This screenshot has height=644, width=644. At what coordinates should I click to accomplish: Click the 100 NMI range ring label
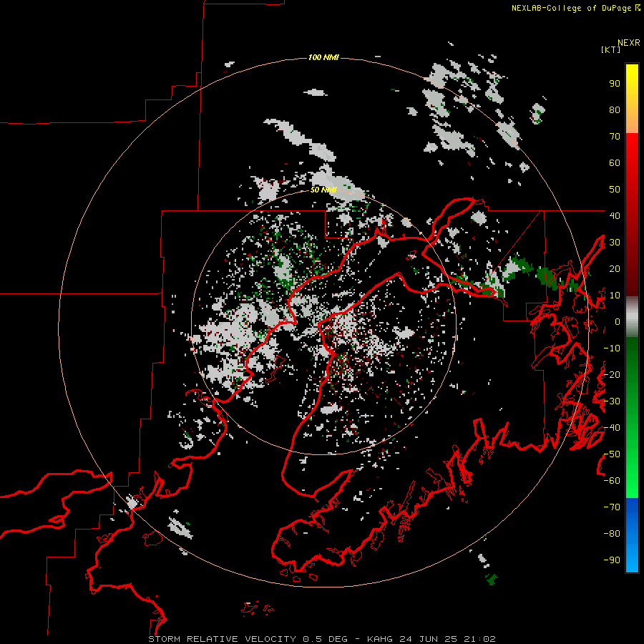323,57
